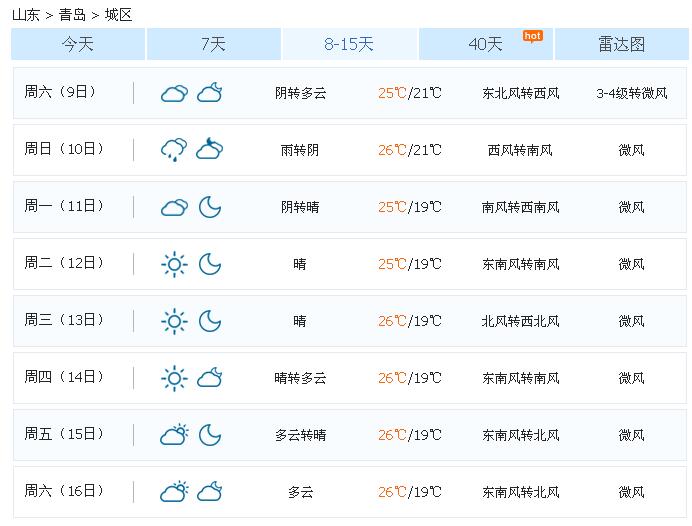Viewport: 692px width, 526px height.
Task: Click the night cloud icon for 周六 16日
Action: coord(210,492)
